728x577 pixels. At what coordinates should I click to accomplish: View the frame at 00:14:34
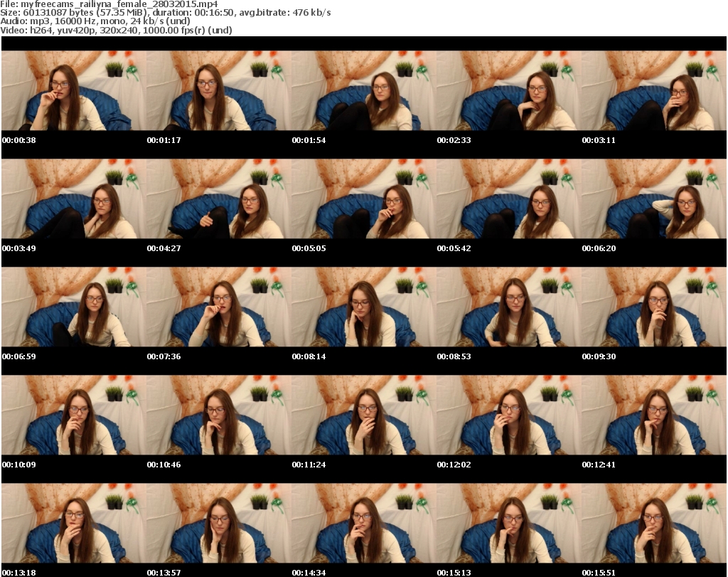click(x=363, y=524)
